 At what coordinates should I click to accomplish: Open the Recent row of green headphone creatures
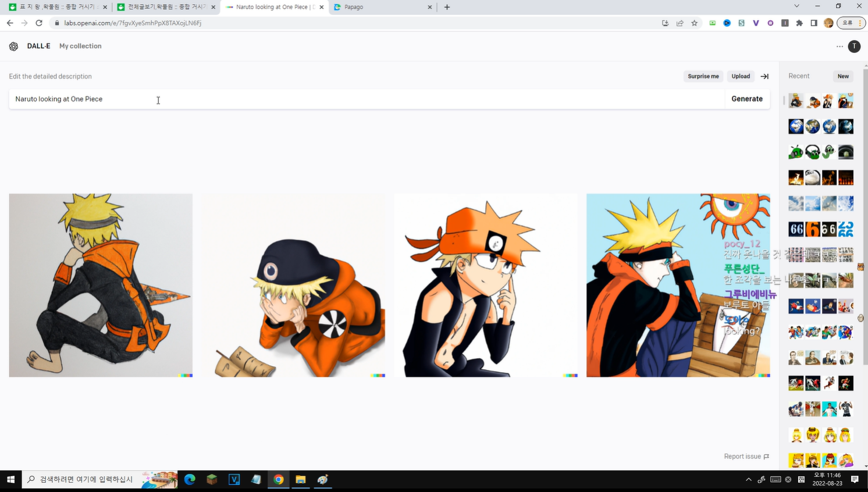821,152
